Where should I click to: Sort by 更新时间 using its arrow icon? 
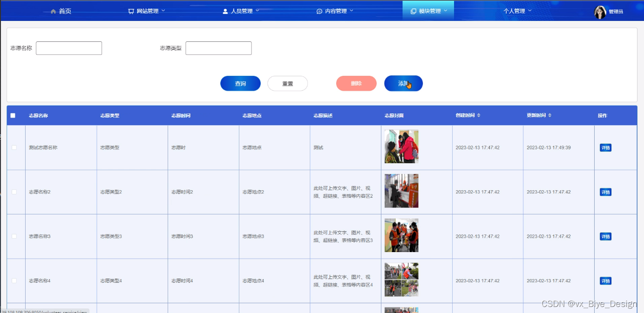coord(550,115)
